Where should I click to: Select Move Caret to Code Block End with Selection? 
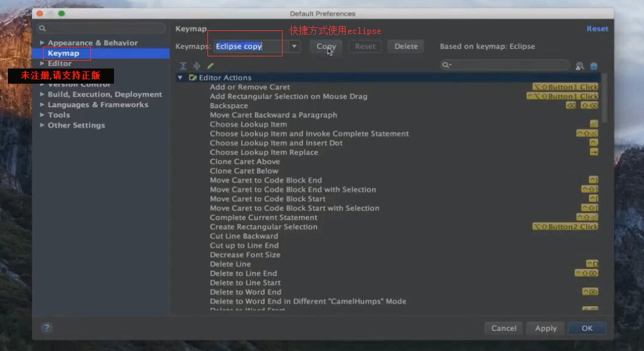coord(293,190)
